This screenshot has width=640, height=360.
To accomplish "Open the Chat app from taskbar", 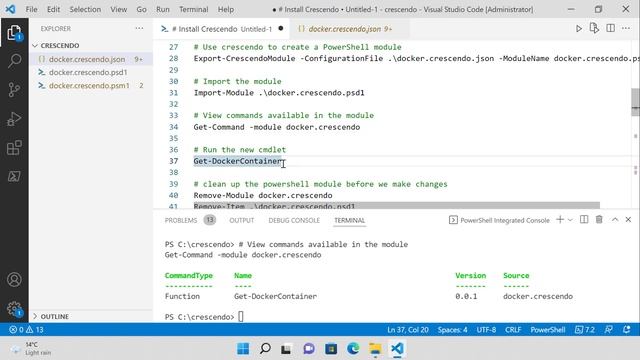I will click(x=309, y=349).
